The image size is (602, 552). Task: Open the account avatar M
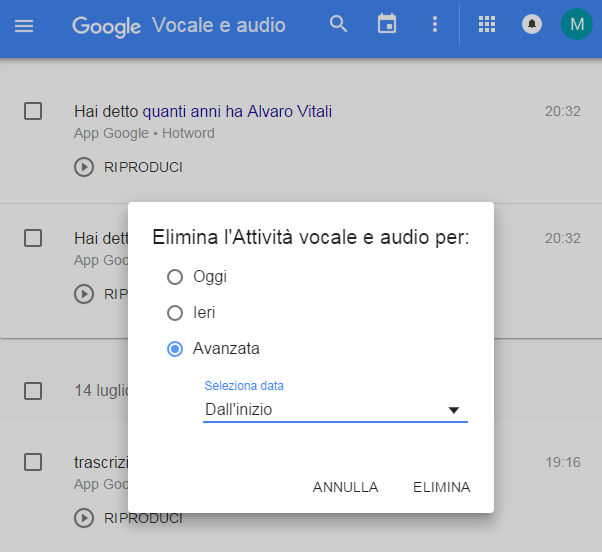[x=577, y=24]
